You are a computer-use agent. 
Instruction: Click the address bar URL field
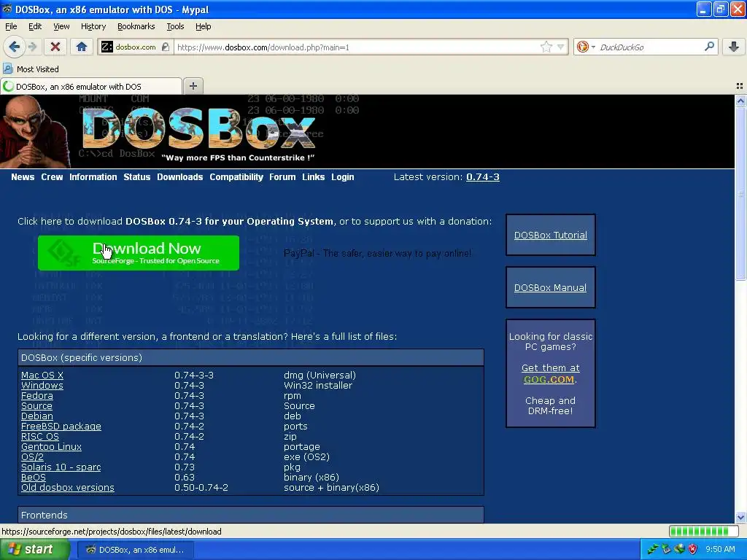click(357, 47)
